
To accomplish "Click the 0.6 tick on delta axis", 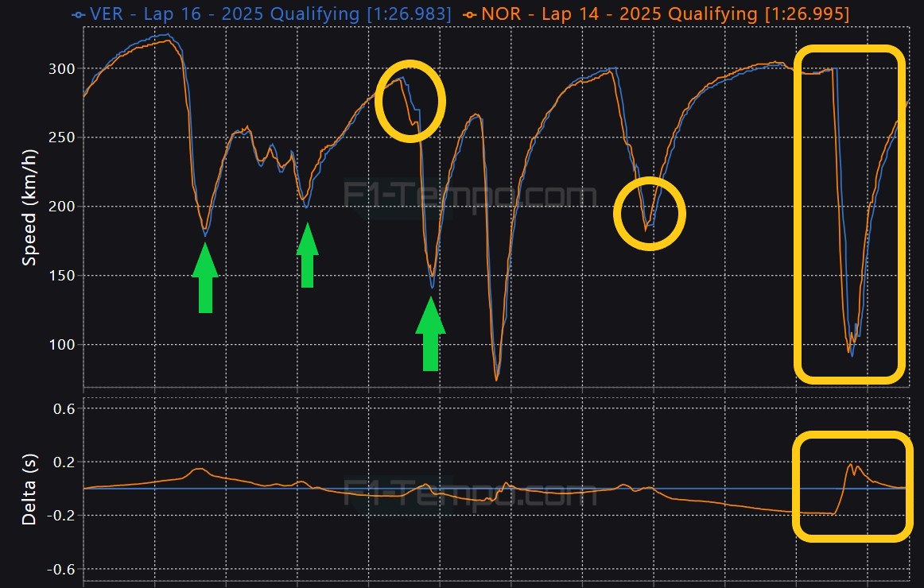I will tap(64, 408).
